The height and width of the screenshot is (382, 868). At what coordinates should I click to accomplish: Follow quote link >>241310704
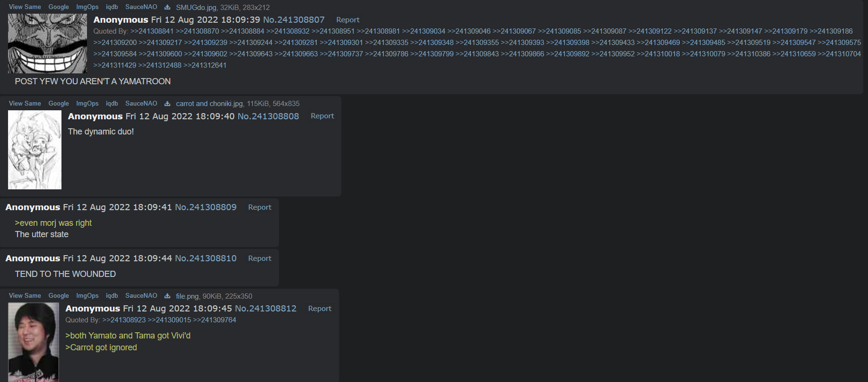(x=839, y=54)
